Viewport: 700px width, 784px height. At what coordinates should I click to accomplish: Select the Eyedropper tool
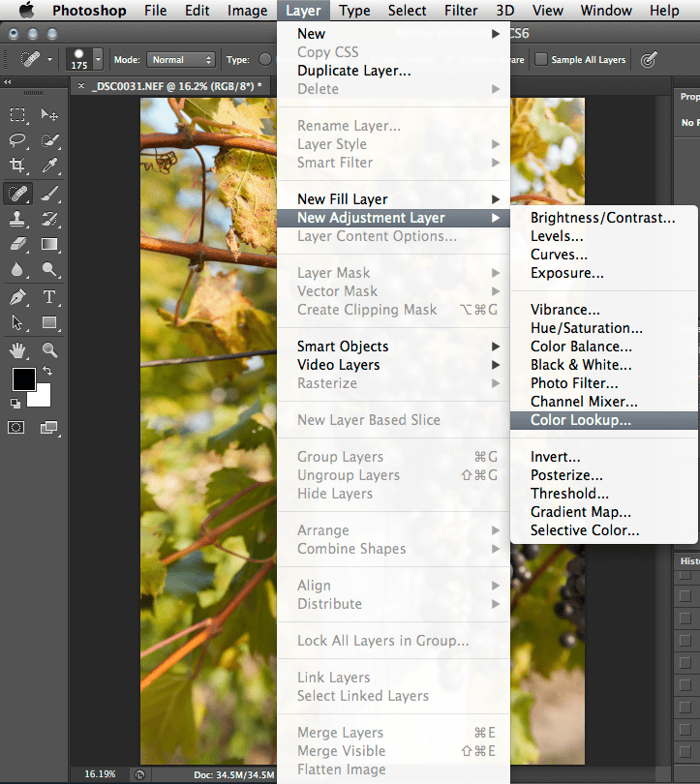pos(49,165)
